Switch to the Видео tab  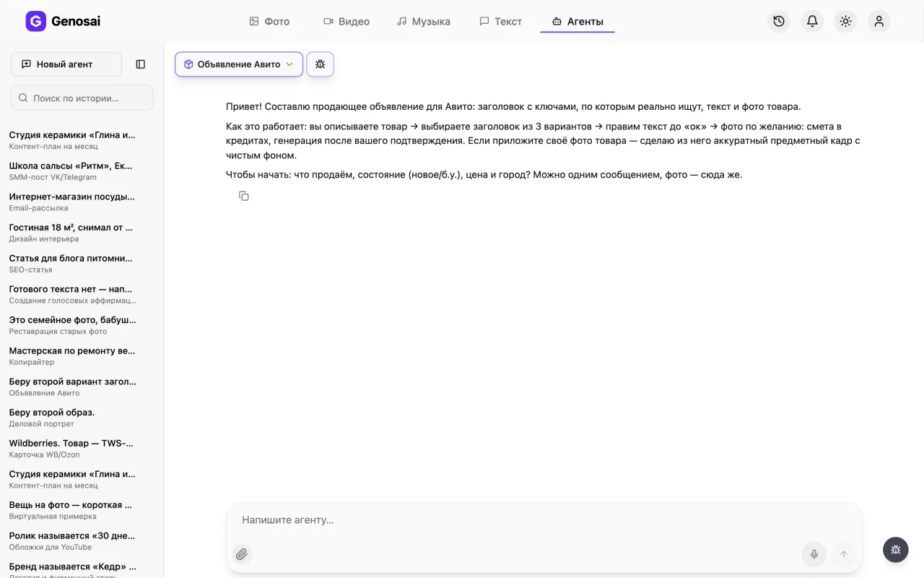[x=346, y=22]
